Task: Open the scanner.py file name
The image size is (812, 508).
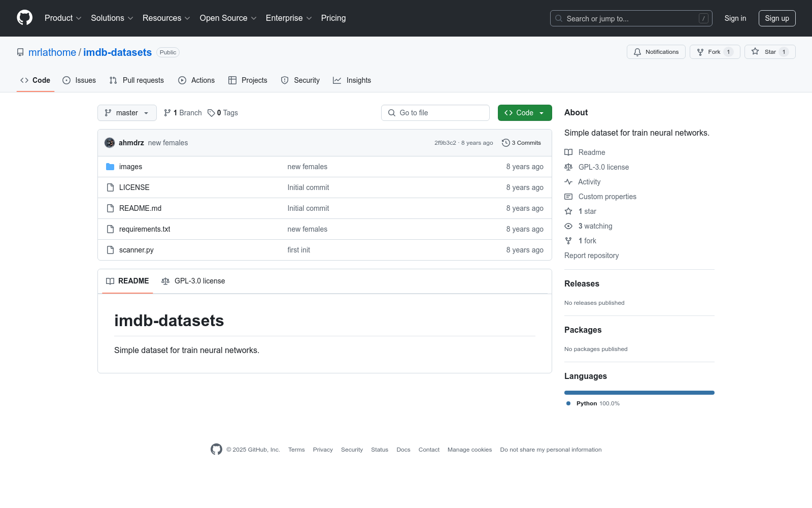Action: coord(137,250)
